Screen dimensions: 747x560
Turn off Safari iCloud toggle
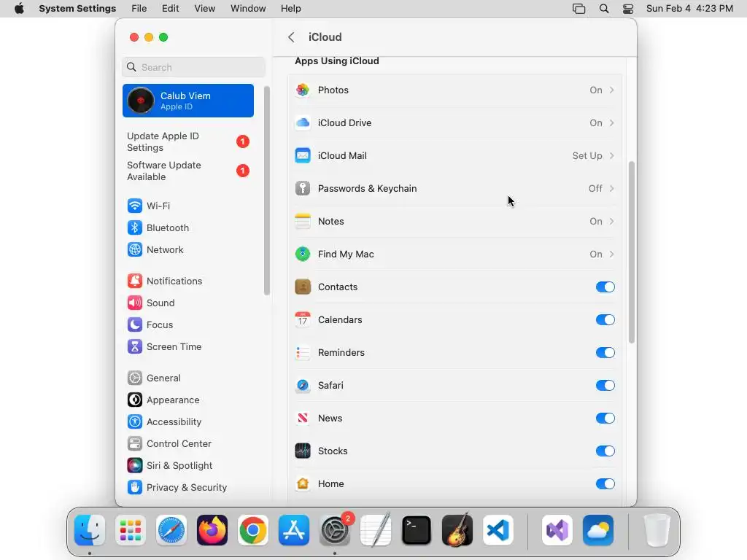(605, 386)
